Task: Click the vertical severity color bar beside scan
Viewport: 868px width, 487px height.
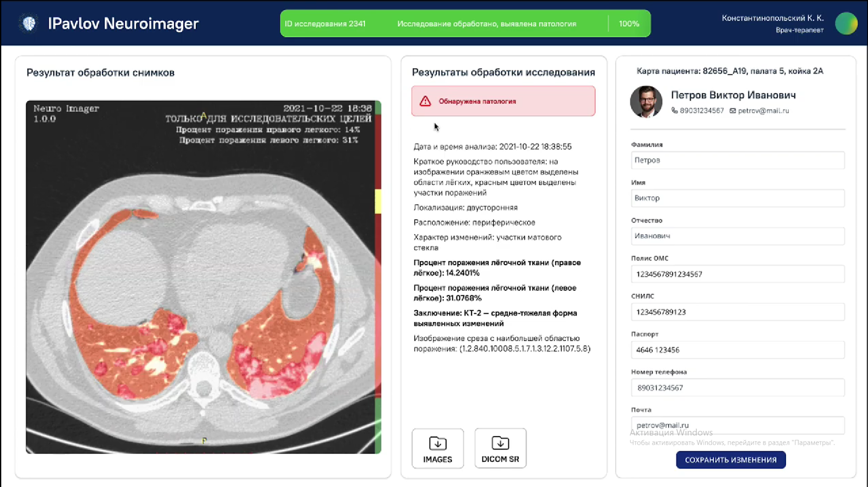Action: click(x=378, y=277)
